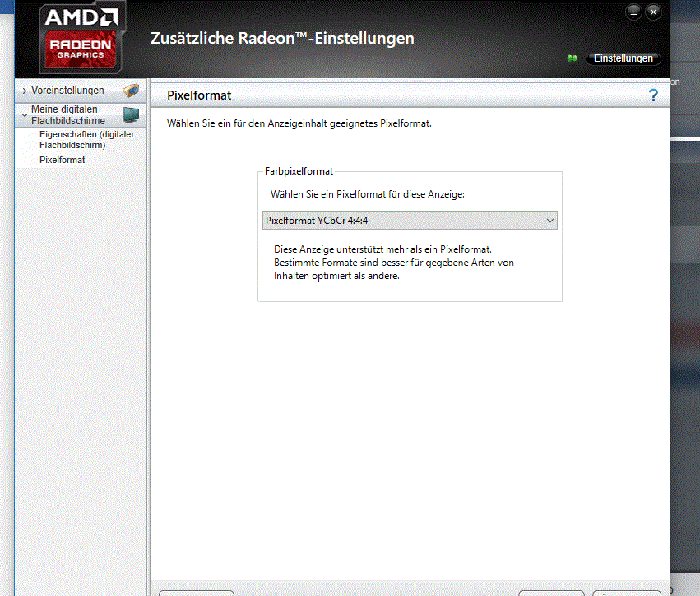Open Eigenschaften (digitaler Flachbildschirm) page
This screenshot has height=596, width=700.
[86, 140]
